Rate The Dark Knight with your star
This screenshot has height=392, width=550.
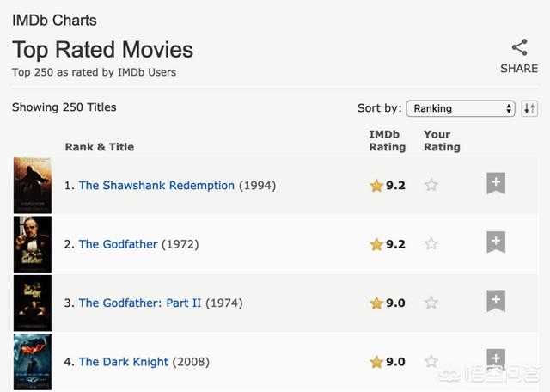[x=431, y=362]
